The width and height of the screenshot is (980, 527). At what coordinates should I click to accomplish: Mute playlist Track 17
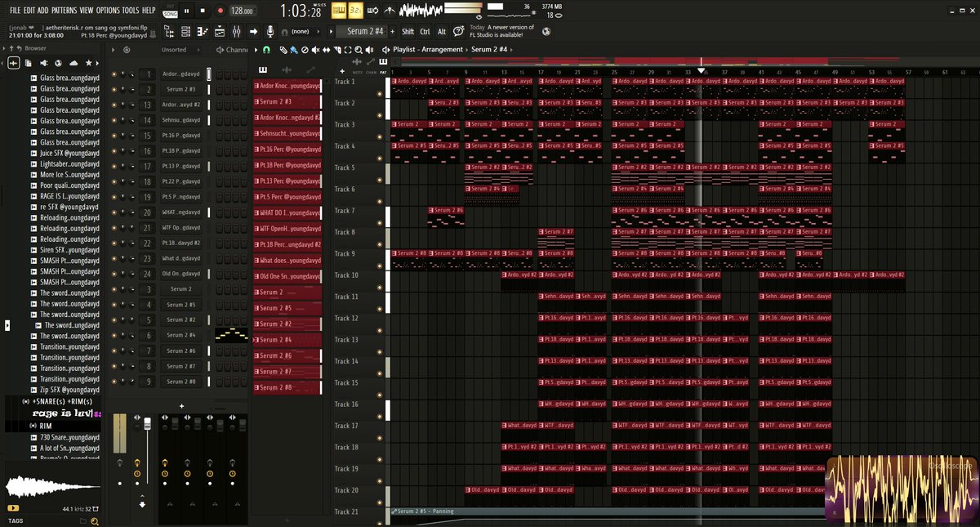pyautogui.click(x=380, y=436)
